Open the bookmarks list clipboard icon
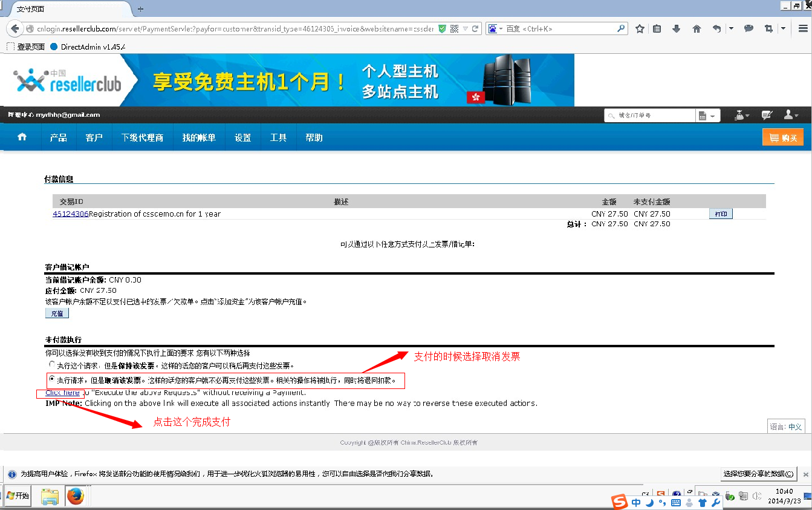The height and width of the screenshot is (510, 812). pos(657,28)
